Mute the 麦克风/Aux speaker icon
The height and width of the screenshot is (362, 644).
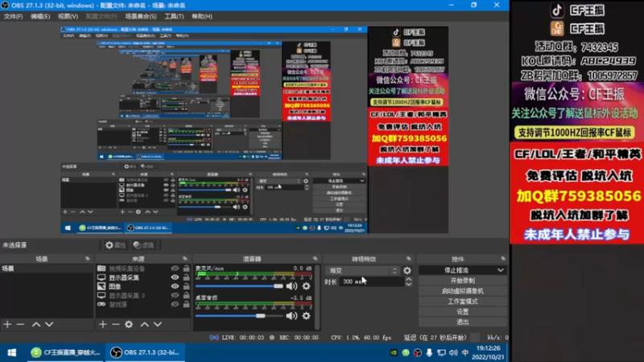click(x=291, y=286)
